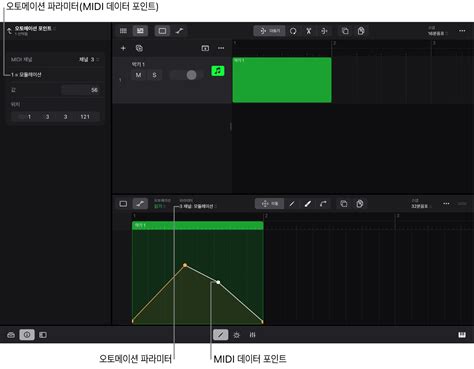Open the MIDI channel dropdown showing channel 3
Screen dimensions: 474x369
click(89, 60)
